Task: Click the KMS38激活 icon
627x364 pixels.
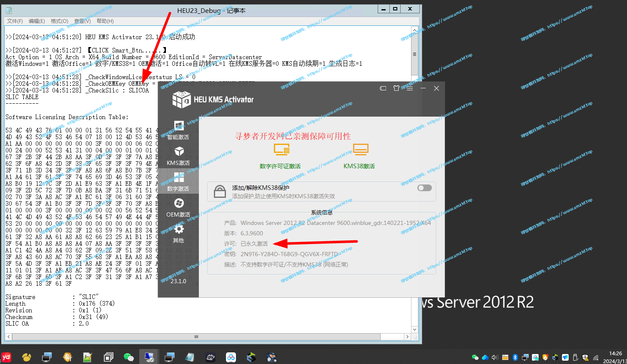Action: 361,150
